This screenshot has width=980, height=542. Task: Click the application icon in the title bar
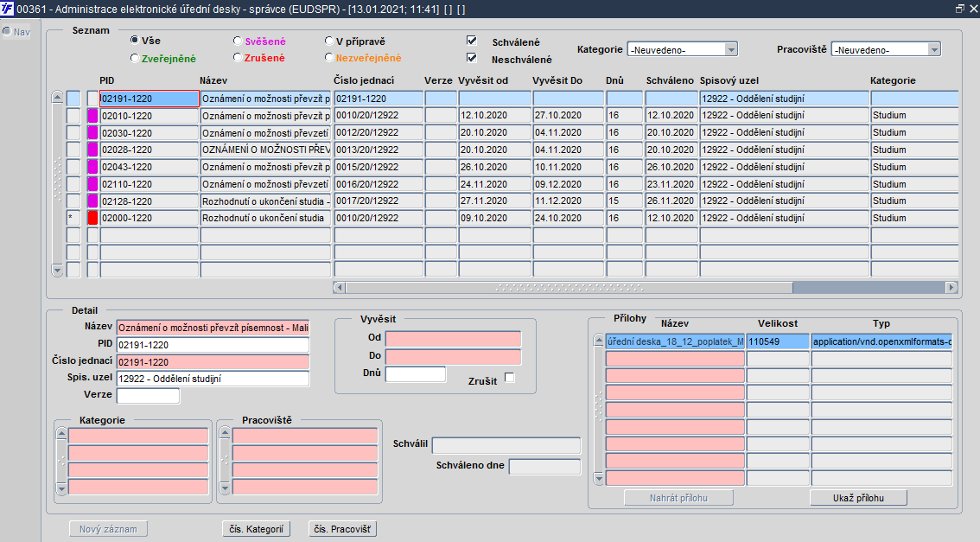click(8, 9)
